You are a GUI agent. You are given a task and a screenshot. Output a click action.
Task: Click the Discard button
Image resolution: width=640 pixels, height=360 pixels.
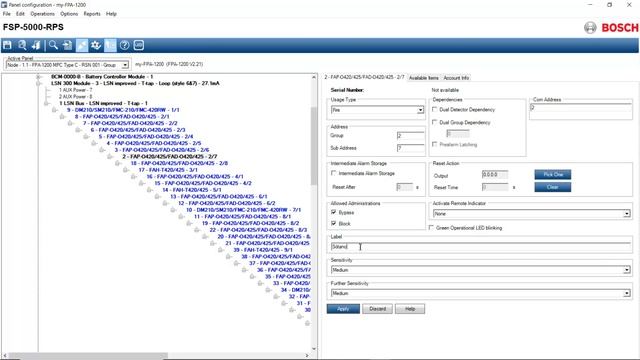[378, 309]
